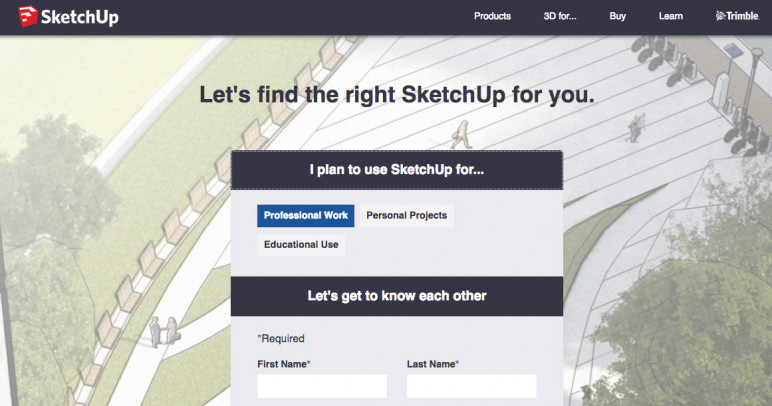Open the Buy navigation item

point(617,16)
